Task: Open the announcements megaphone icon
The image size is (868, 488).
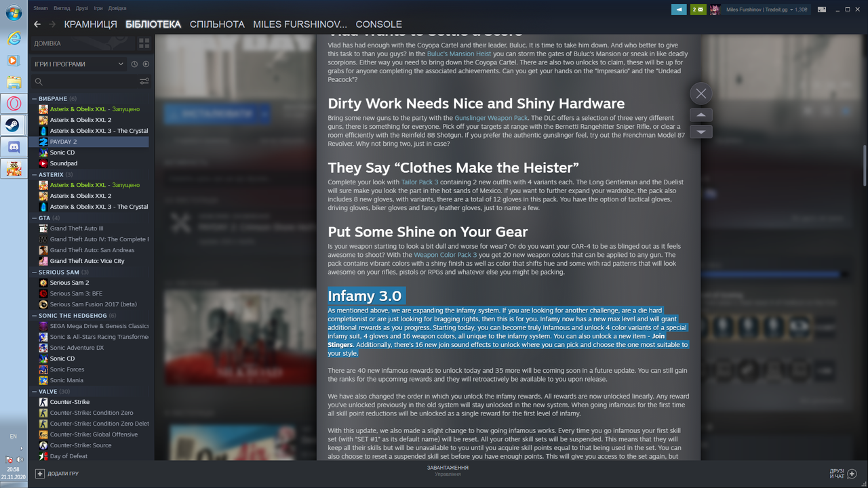Action: 679,9
